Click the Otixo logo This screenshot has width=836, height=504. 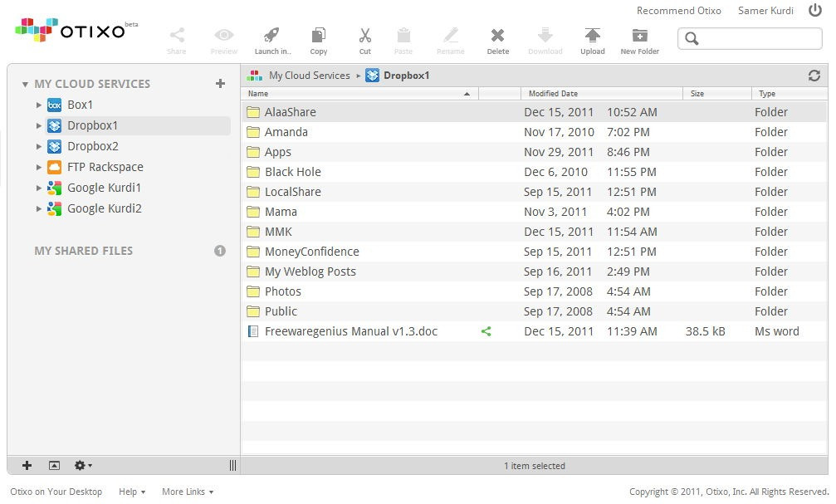[76, 29]
